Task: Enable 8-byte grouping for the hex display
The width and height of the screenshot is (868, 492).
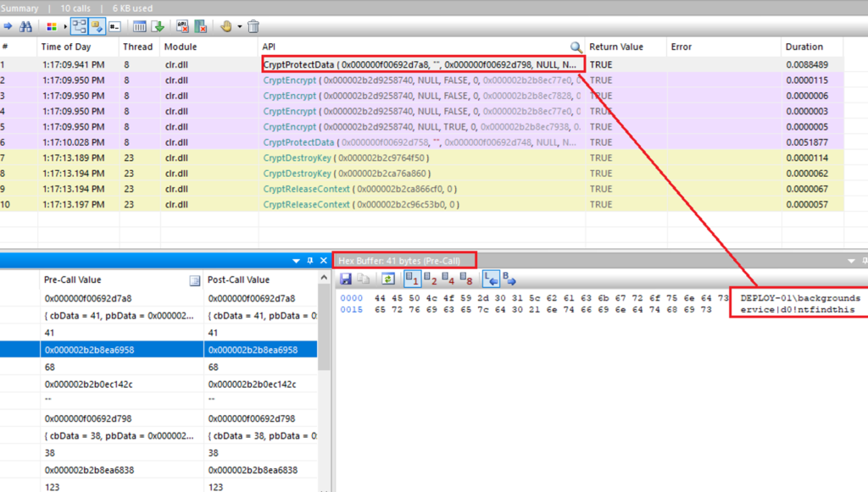Action: tap(465, 278)
